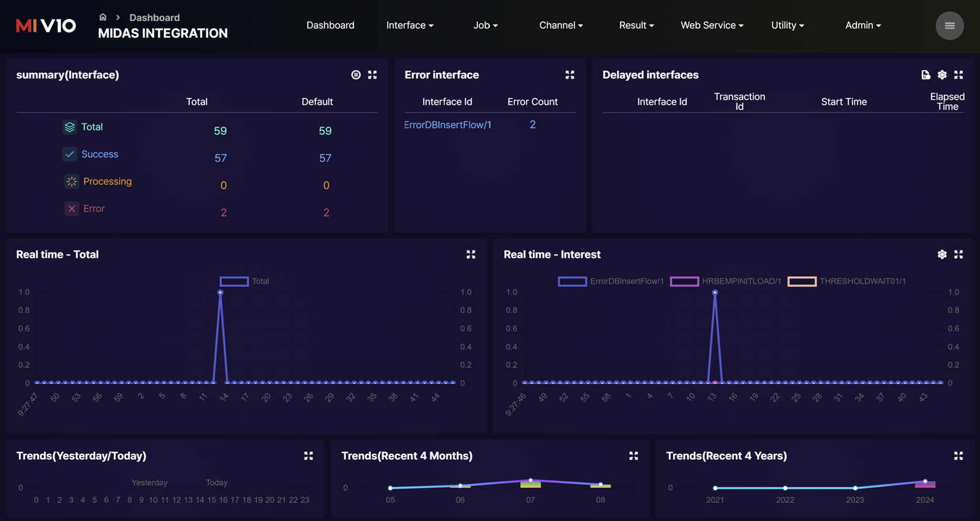The image size is (980, 521).
Task: Toggle HRBEMPINITLOAD/1 legend series visibility
Action: click(x=684, y=281)
